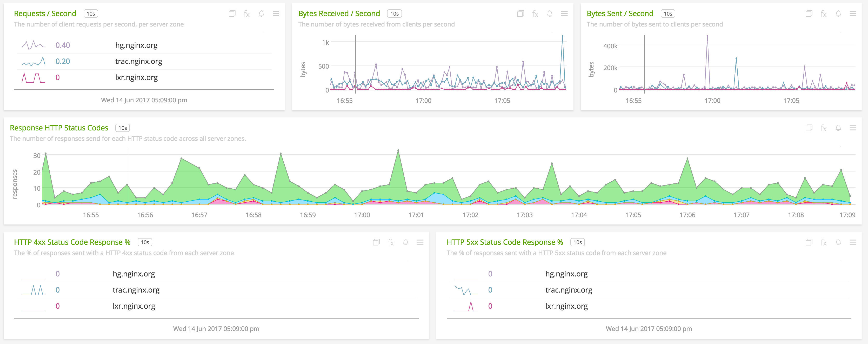Click 17:00 marker on Response Status Codes chart
This screenshot has width=868, height=344.
point(362,215)
